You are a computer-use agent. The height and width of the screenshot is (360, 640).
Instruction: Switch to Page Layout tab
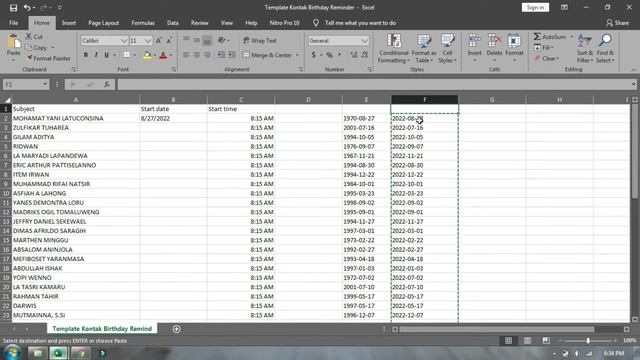pos(104,23)
